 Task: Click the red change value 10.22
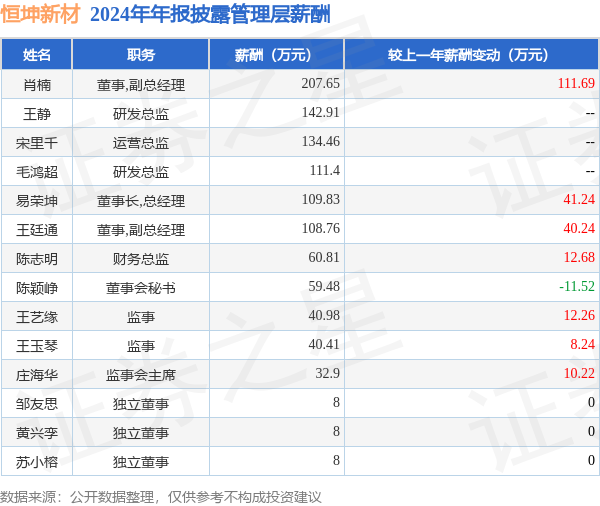pyautogui.click(x=579, y=373)
